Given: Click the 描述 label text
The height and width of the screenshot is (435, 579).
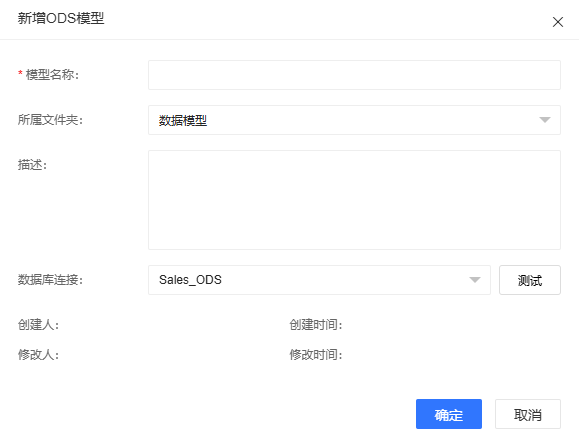Looking at the screenshot, I should (32, 165).
